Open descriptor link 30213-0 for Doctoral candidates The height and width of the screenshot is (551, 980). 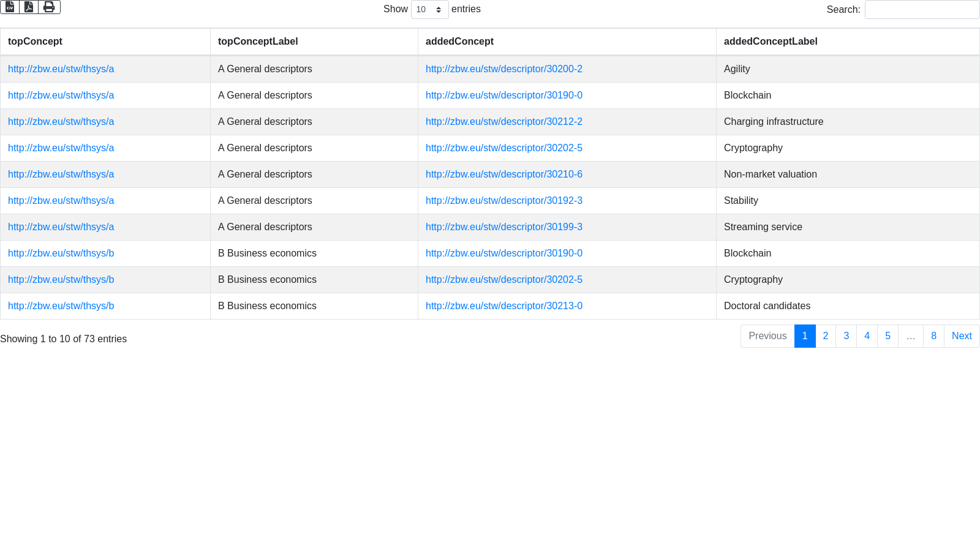(x=503, y=306)
